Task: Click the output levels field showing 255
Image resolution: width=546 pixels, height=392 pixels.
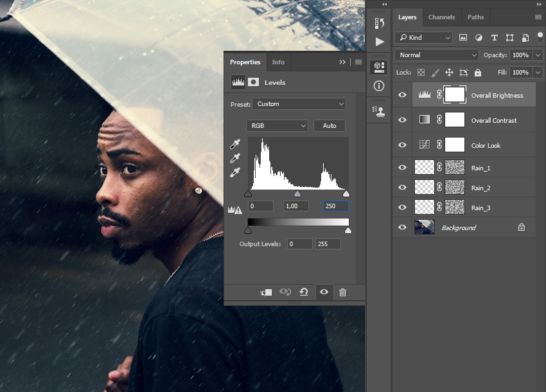Action: (328, 244)
